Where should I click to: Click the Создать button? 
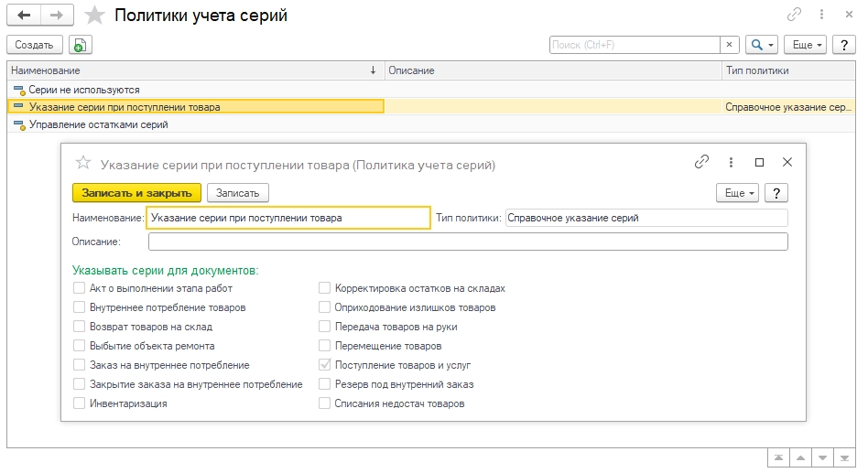point(34,45)
